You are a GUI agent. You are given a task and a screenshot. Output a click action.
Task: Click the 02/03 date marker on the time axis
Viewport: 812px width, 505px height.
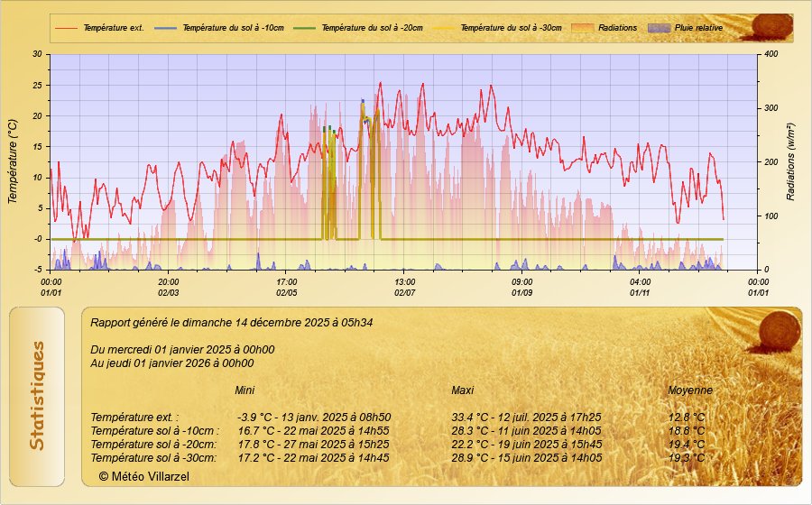pos(169,292)
